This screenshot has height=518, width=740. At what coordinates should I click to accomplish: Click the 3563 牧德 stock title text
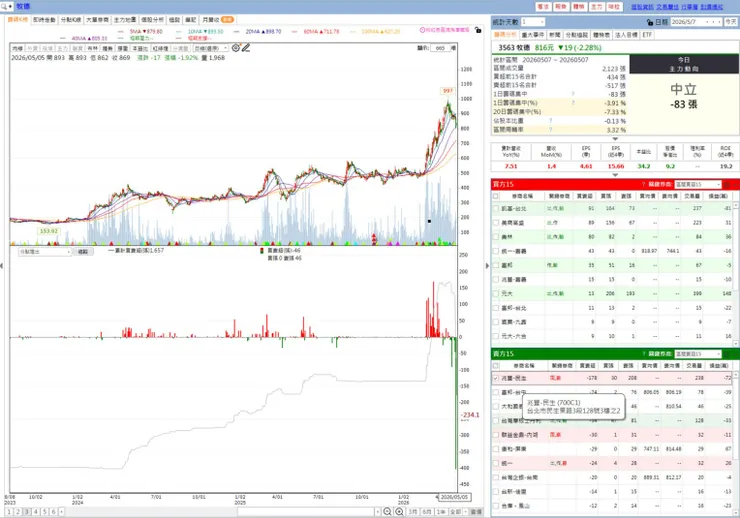pos(514,48)
